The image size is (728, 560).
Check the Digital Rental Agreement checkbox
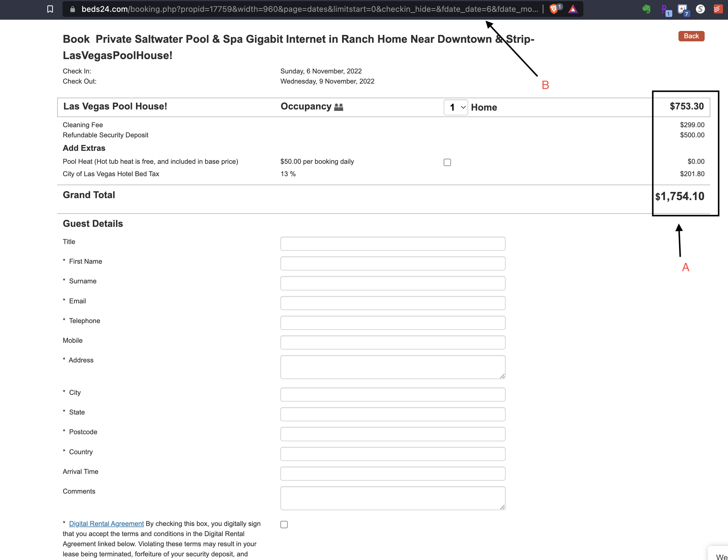point(284,524)
